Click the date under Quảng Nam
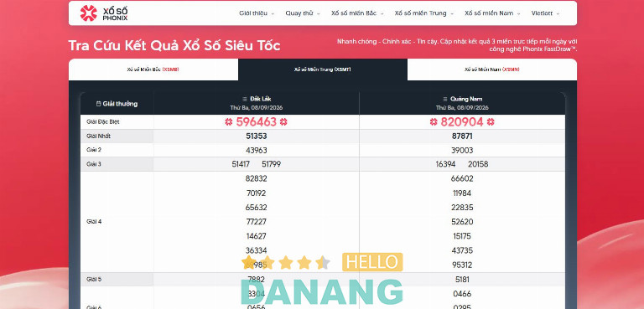644x309 pixels. (x=462, y=107)
